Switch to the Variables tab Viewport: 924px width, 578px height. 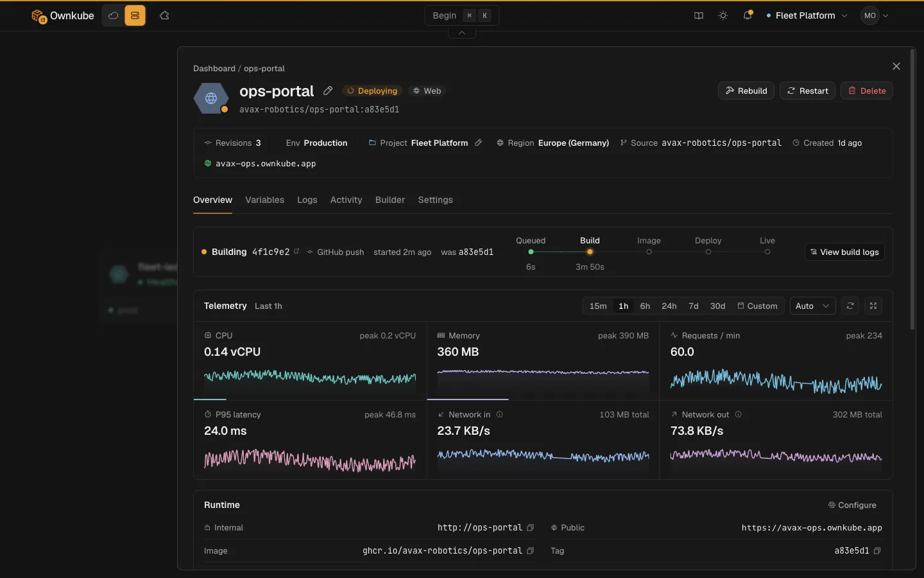point(264,200)
